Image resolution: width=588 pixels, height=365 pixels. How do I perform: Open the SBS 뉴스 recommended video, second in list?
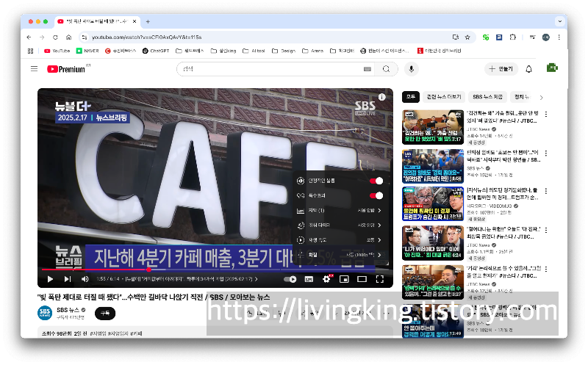click(x=433, y=167)
